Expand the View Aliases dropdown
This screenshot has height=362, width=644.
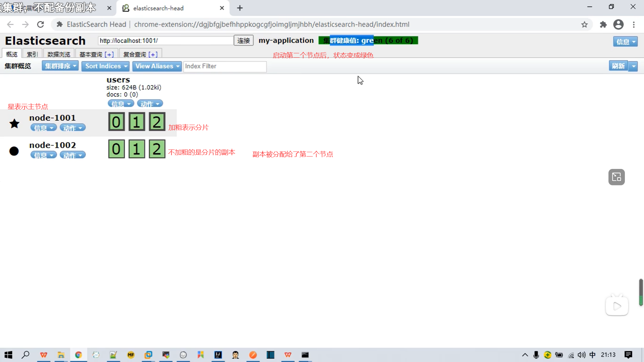click(157, 66)
